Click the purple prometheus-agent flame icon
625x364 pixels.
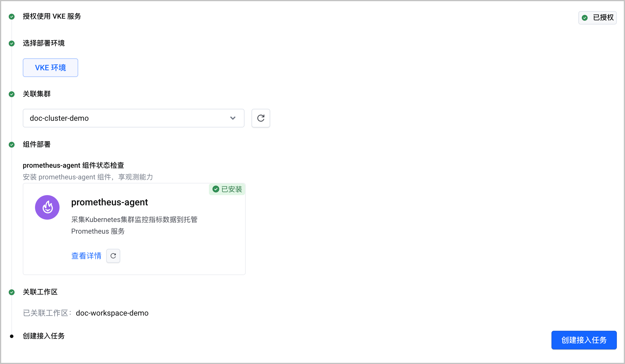pos(47,207)
